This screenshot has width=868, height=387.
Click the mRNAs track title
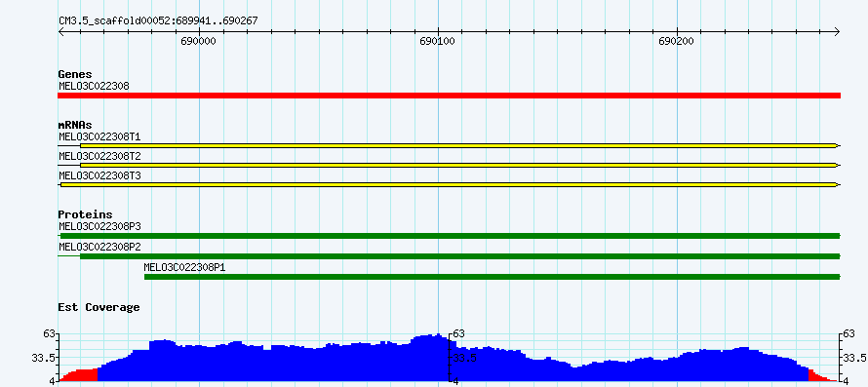point(75,125)
